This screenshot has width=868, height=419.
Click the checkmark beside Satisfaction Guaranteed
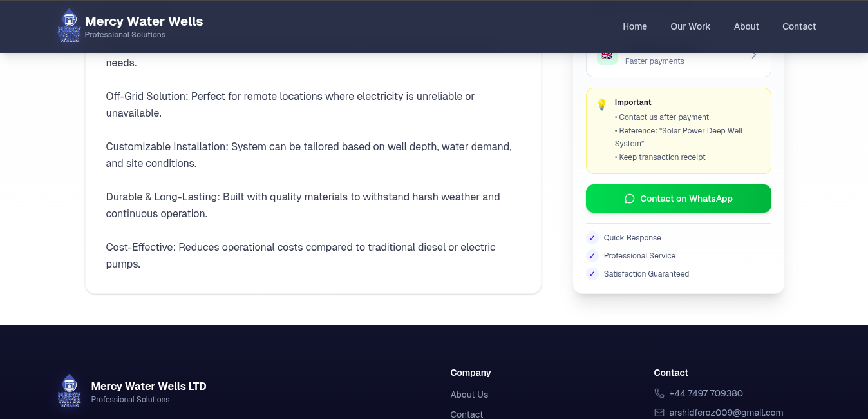click(592, 273)
